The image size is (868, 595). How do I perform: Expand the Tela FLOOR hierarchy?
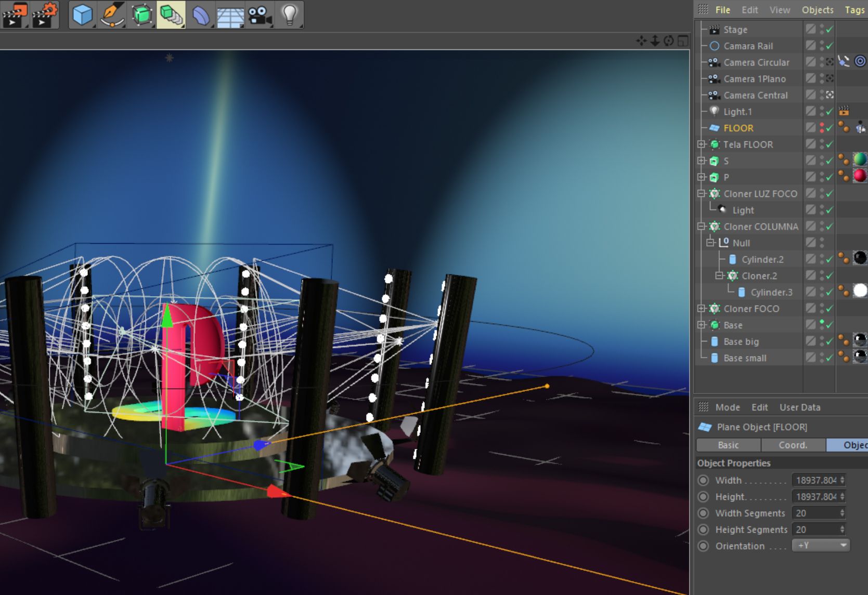click(701, 144)
